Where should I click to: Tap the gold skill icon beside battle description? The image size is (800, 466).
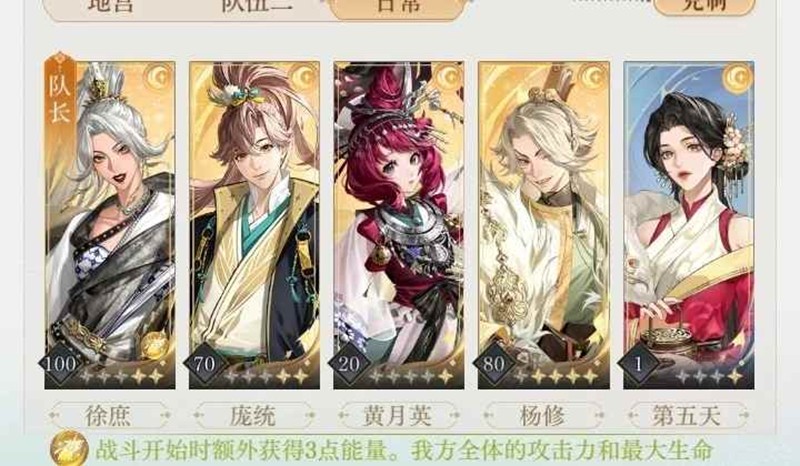(x=69, y=449)
